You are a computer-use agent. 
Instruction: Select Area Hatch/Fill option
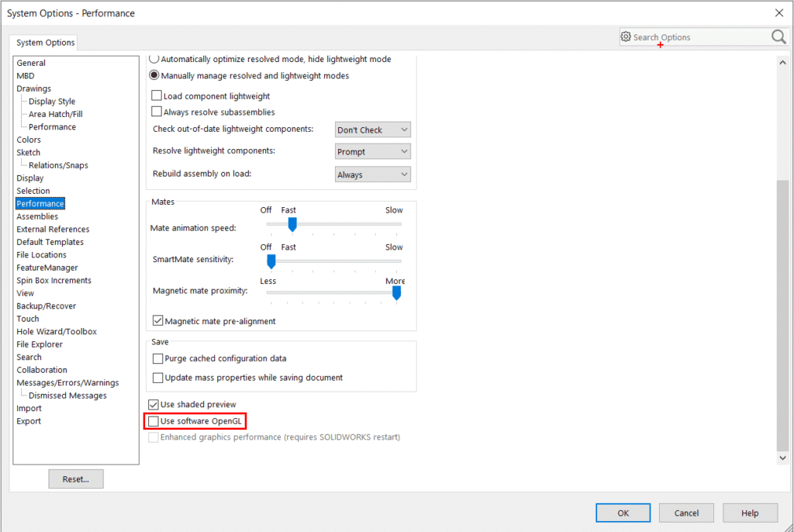pos(55,114)
